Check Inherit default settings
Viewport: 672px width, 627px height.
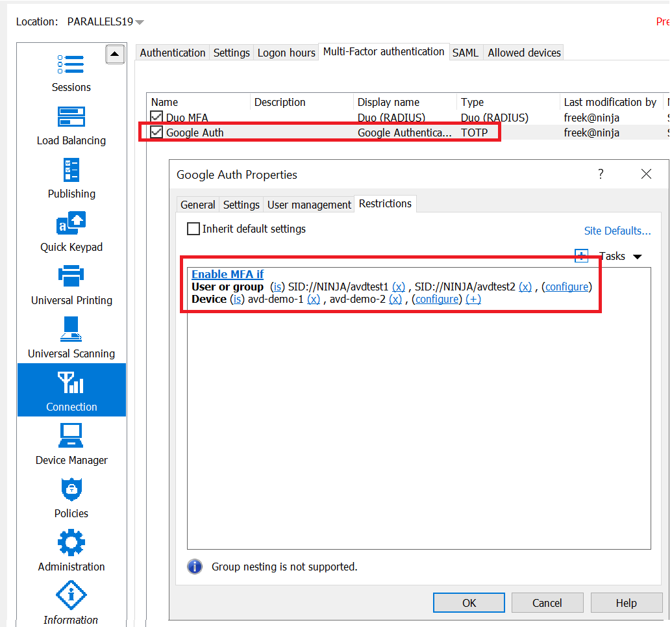pyautogui.click(x=193, y=229)
